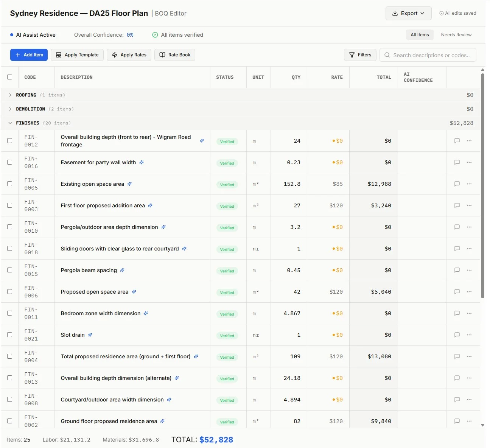This screenshot has height=448, width=490.
Task: Focus the search descriptions or codes field
Action: click(x=428, y=55)
